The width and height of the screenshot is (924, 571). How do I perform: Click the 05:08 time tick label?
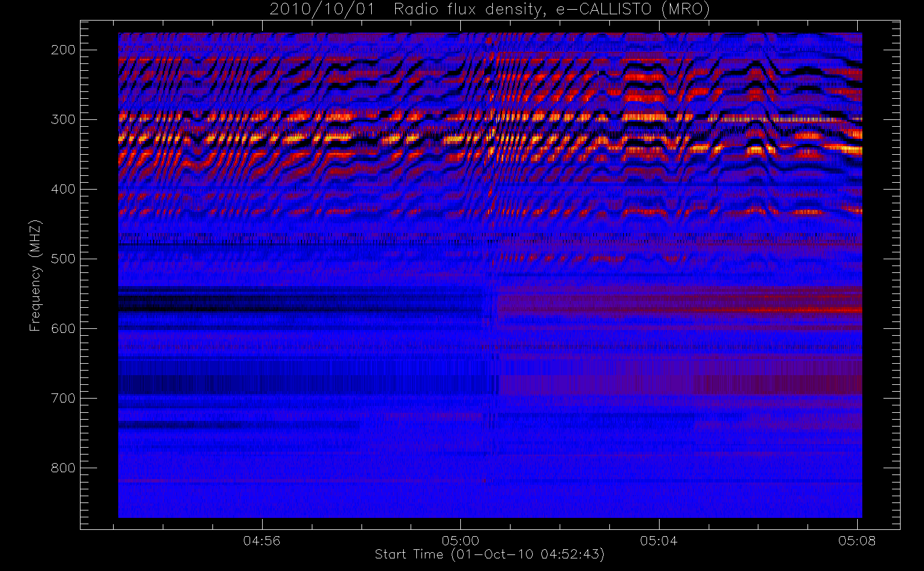click(857, 540)
